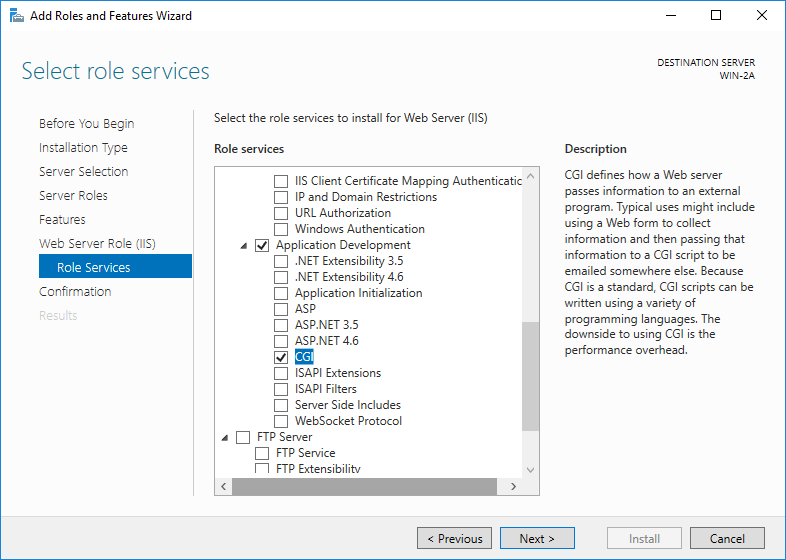The width and height of the screenshot is (786, 560).
Task: Toggle the FTP Server checkbox
Action: coord(243,437)
